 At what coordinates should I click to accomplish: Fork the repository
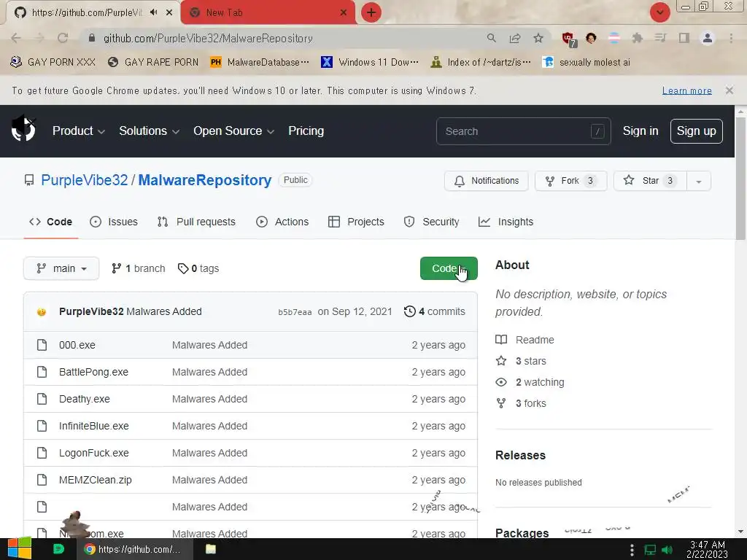coord(570,181)
